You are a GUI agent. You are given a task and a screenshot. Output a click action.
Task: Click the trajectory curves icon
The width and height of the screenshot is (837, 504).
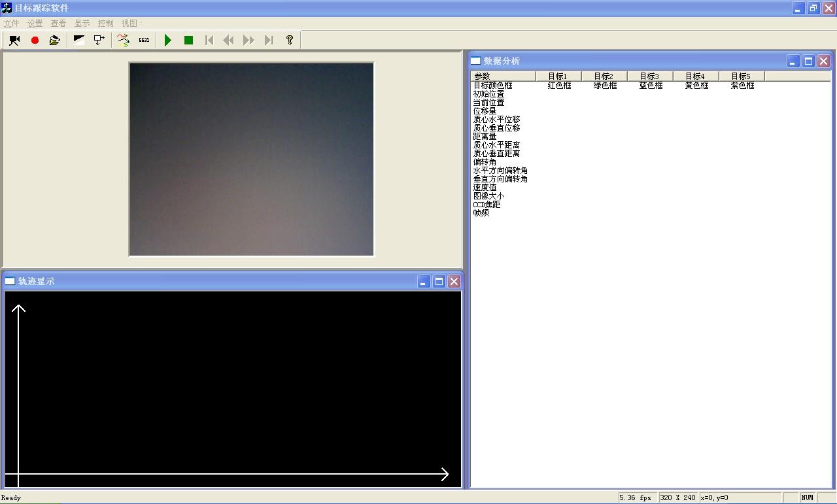124,40
